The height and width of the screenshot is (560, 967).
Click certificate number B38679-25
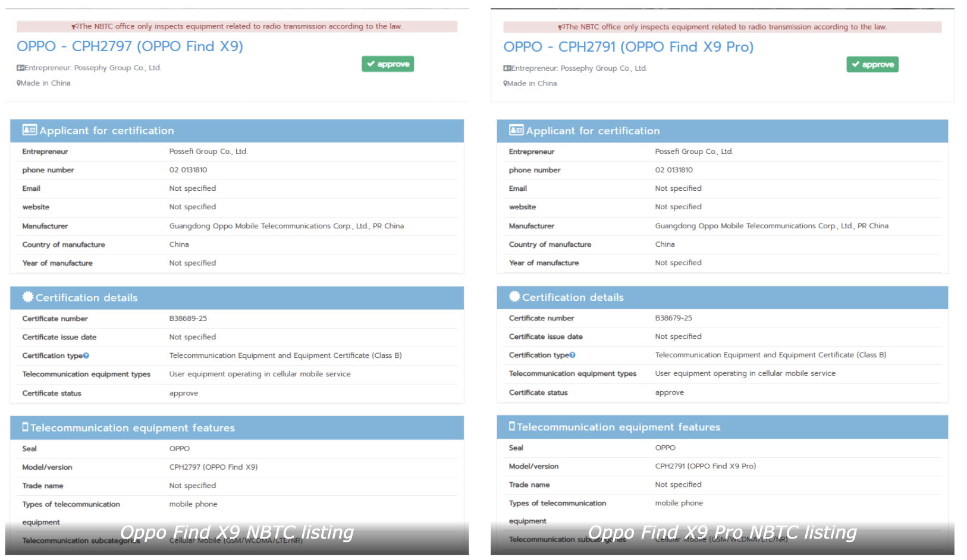tap(673, 318)
